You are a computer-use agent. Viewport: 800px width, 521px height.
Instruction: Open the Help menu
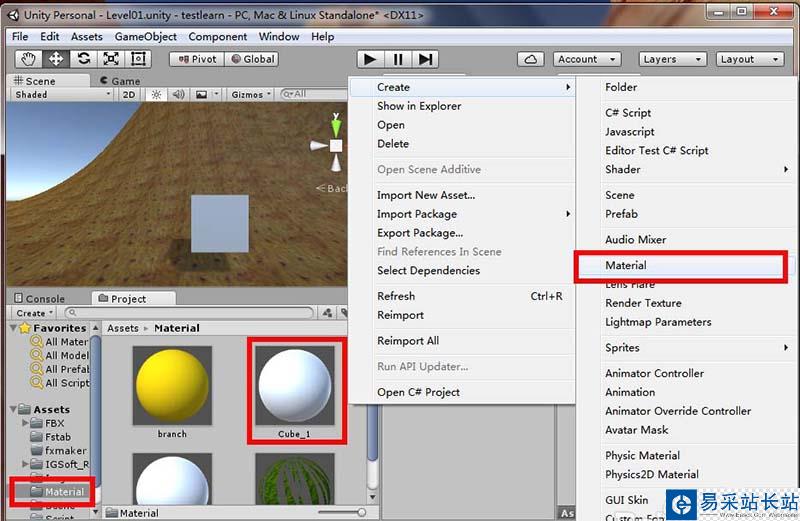322,37
